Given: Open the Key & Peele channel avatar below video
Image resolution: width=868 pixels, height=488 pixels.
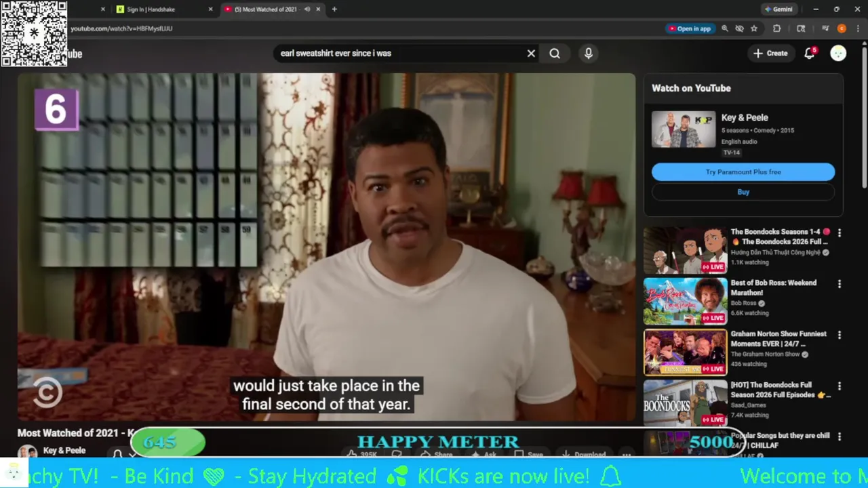Looking at the screenshot, I should click(x=27, y=453).
